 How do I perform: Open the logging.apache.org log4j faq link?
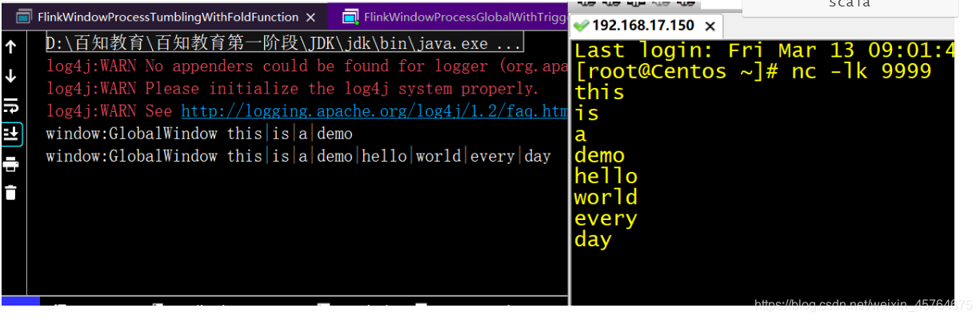(x=374, y=110)
